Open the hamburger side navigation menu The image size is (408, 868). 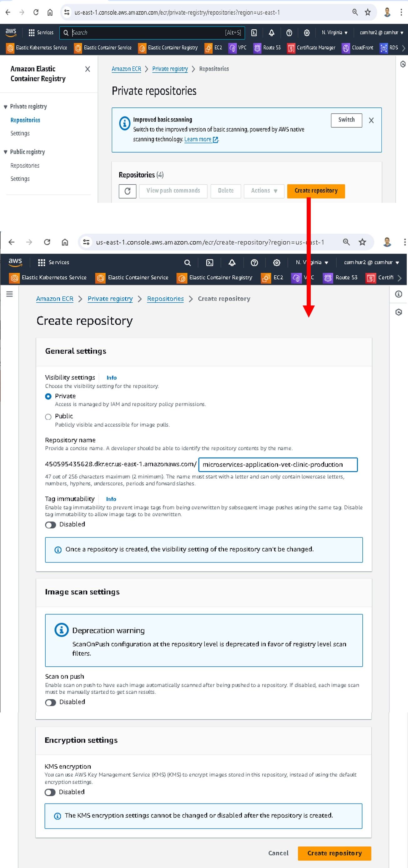[x=10, y=294]
